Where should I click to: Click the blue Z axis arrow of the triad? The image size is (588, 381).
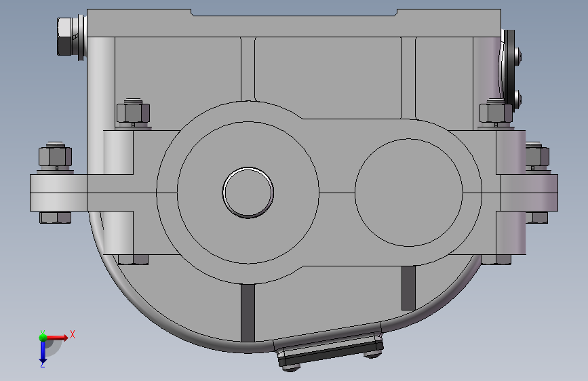pos(43,353)
